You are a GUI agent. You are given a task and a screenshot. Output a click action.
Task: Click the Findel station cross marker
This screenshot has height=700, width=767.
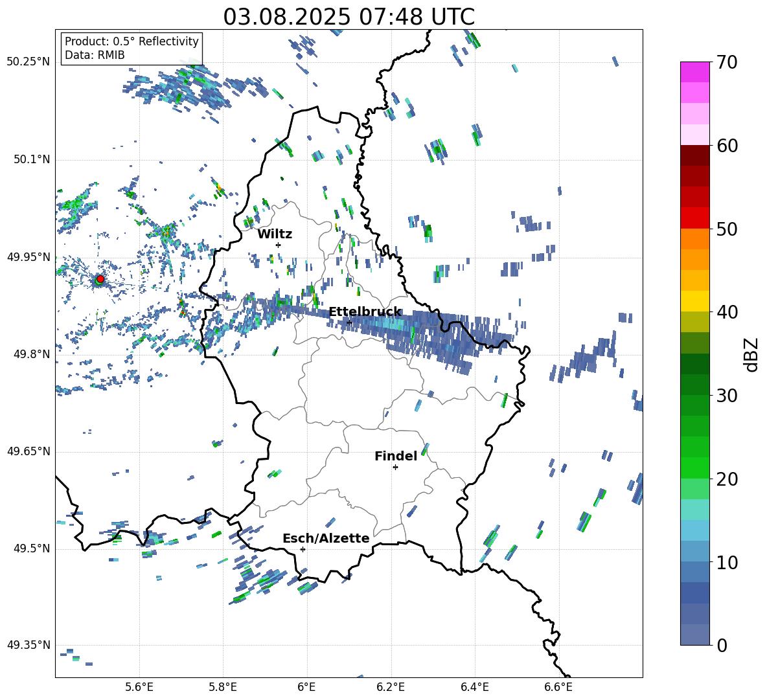[395, 468]
